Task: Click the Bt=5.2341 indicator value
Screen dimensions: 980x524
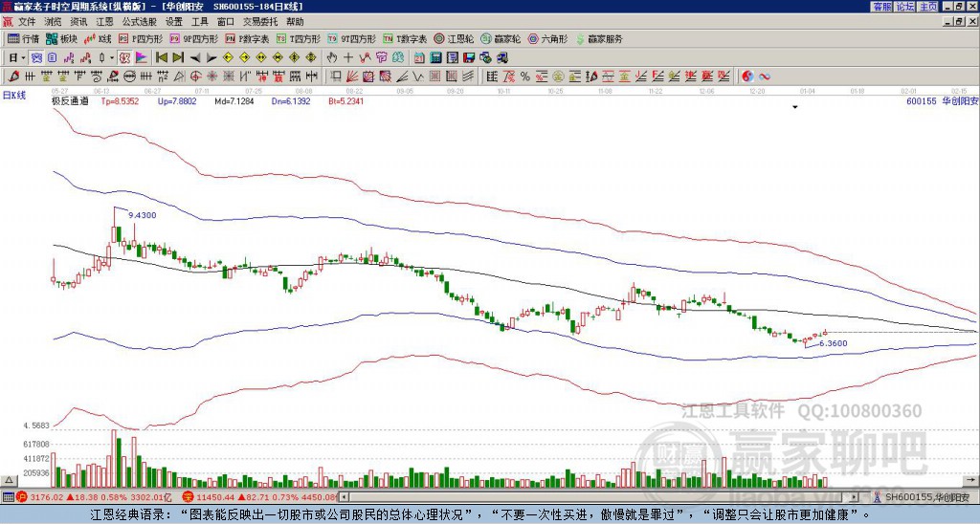Action: 345,100
